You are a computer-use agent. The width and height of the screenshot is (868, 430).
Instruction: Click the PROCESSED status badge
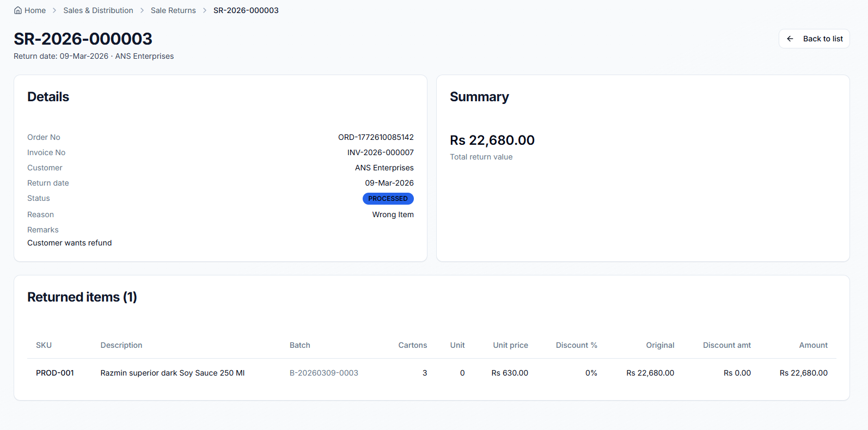388,199
